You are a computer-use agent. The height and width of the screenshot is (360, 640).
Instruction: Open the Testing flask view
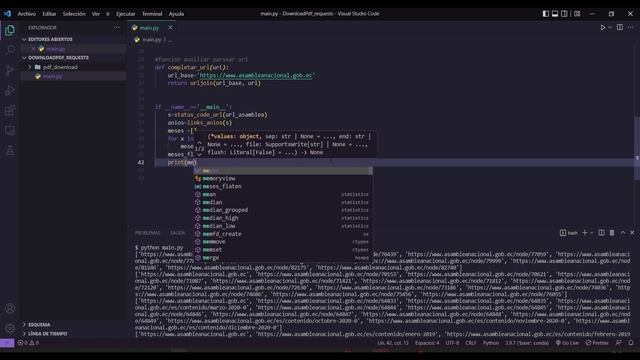click(x=10, y=151)
